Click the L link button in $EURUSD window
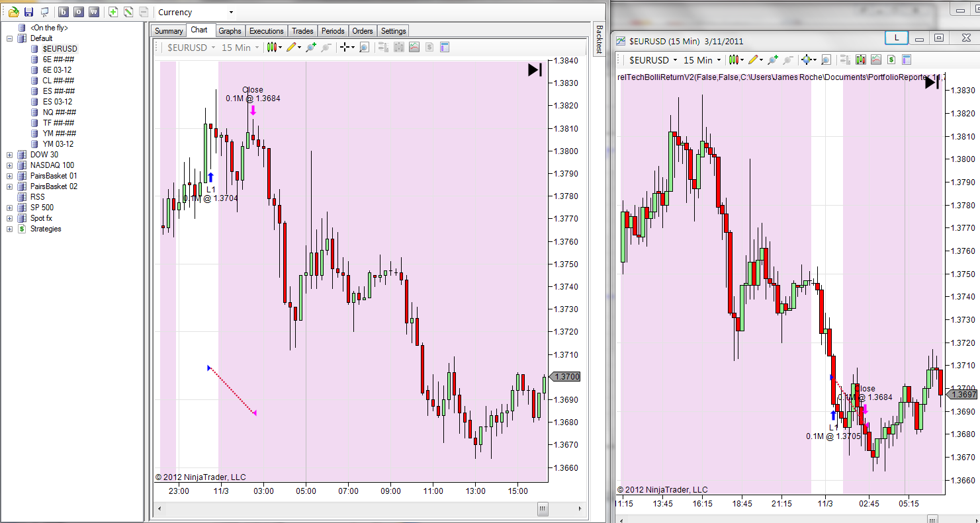Image resolution: width=980 pixels, height=523 pixels. point(897,38)
